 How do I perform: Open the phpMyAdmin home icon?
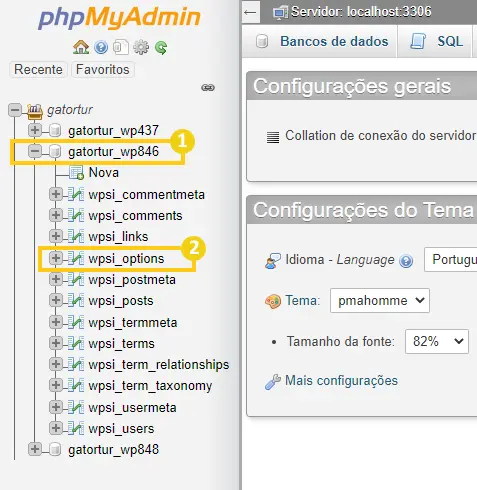81,47
